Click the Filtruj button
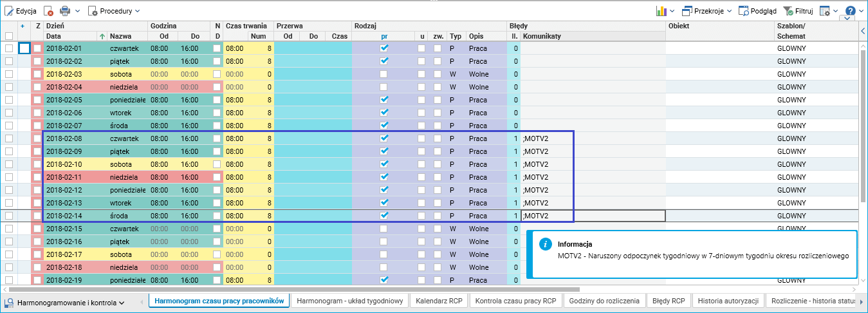 tap(798, 11)
